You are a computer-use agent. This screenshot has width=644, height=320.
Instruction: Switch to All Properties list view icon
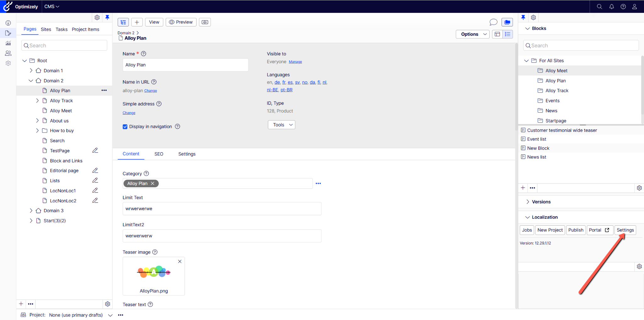[508, 34]
